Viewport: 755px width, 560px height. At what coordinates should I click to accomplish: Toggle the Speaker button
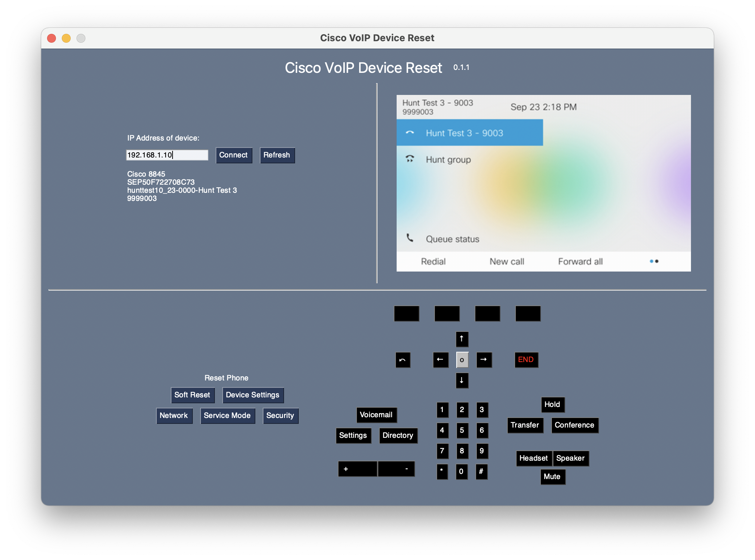[570, 458]
